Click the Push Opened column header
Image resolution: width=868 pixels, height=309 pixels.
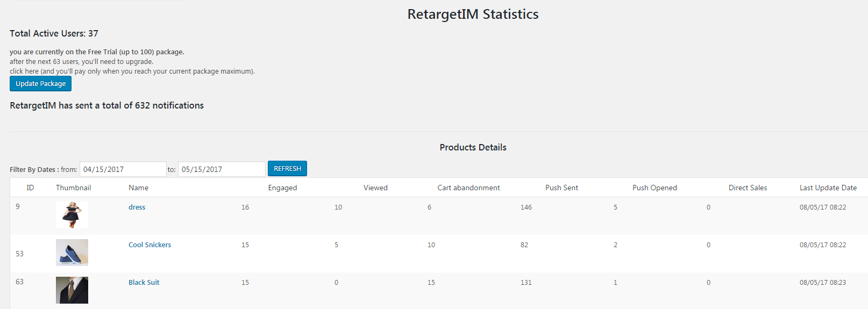tap(654, 188)
